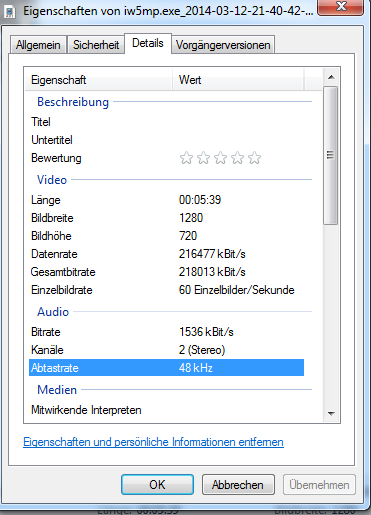
Task: Select the Bildhöhe property row
Action: click(x=166, y=236)
